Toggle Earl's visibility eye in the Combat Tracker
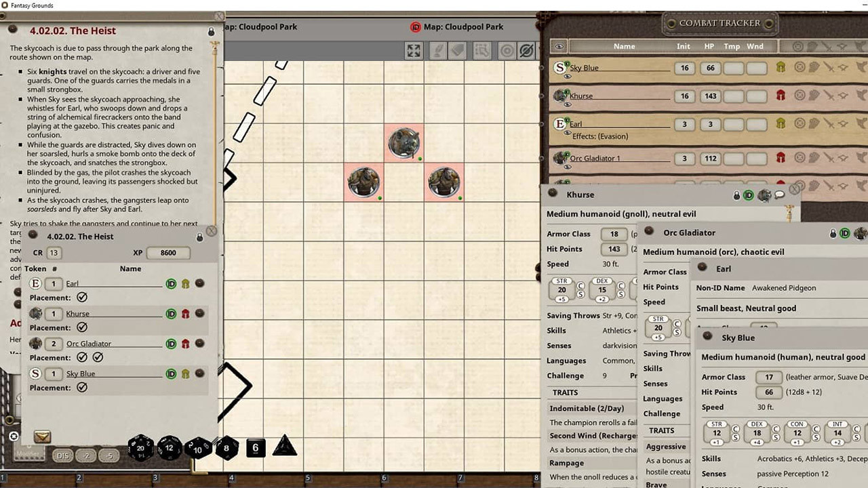The height and width of the screenshot is (488, 868). pyautogui.click(x=568, y=133)
